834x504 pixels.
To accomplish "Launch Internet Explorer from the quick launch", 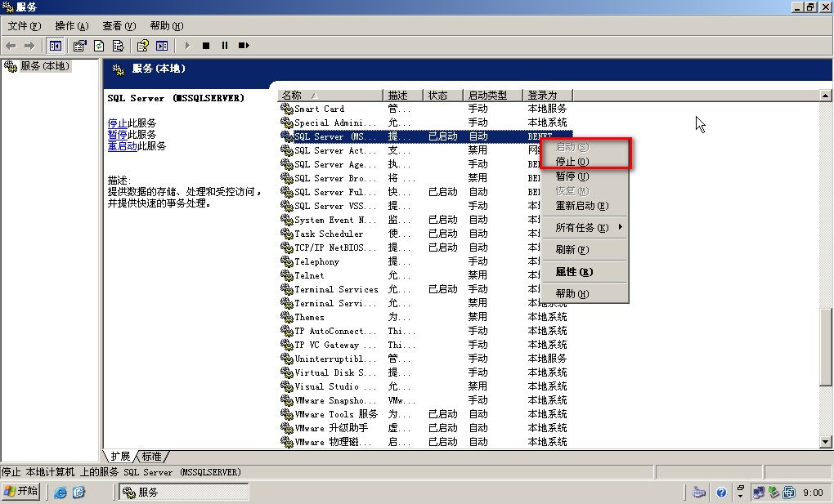I will click(61, 493).
